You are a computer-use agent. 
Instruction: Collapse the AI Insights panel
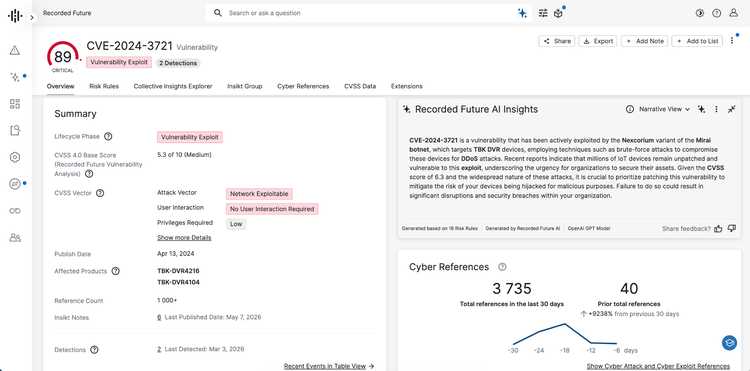tap(731, 109)
